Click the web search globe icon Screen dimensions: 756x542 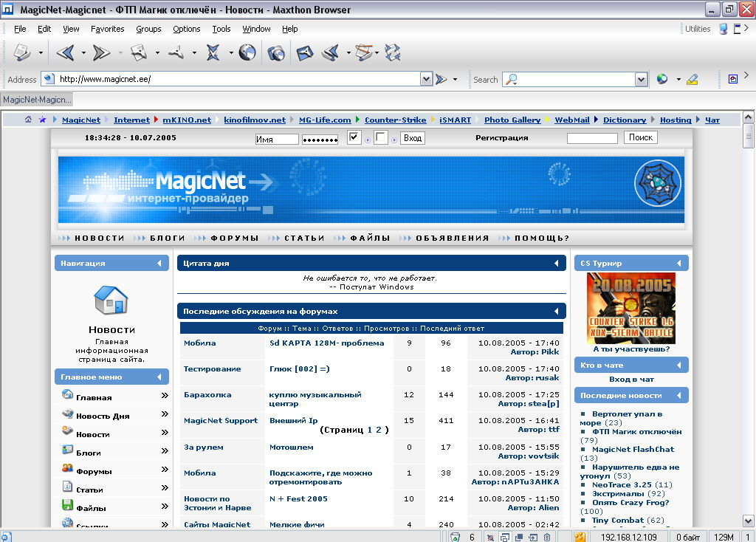click(x=662, y=79)
